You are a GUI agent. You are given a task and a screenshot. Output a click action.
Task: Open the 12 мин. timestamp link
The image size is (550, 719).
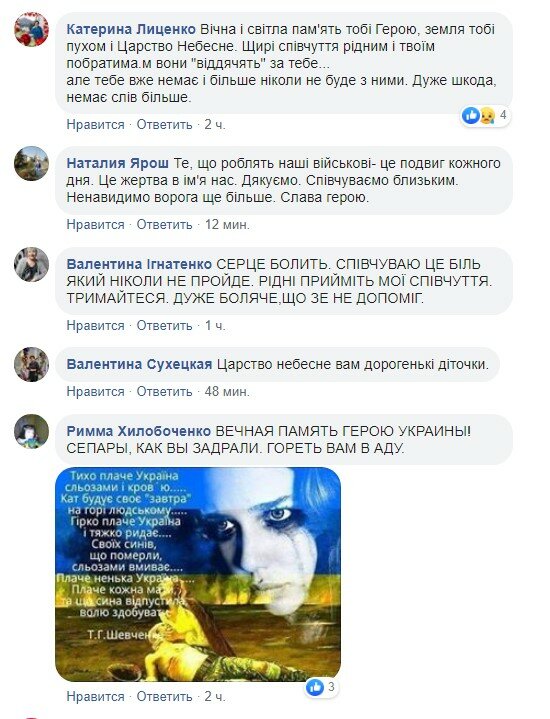click(227, 224)
